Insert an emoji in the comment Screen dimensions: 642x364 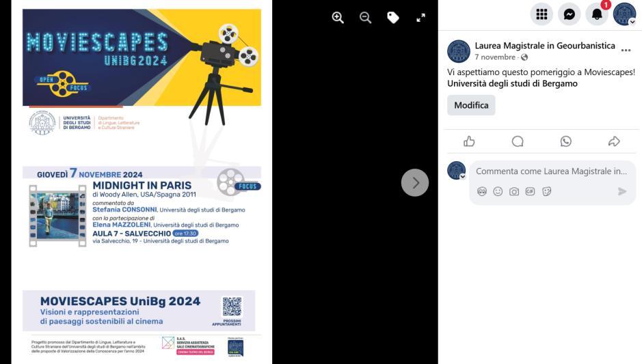(x=498, y=191)
